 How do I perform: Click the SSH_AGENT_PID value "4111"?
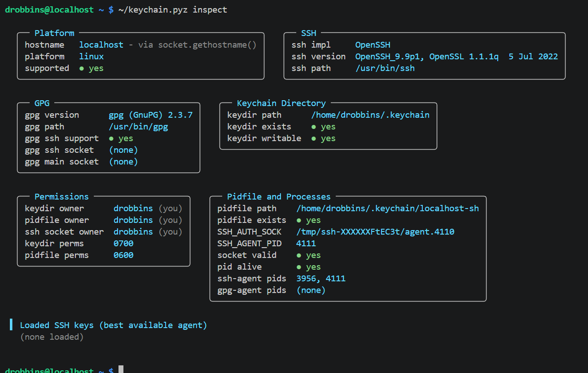coord(306,244)
